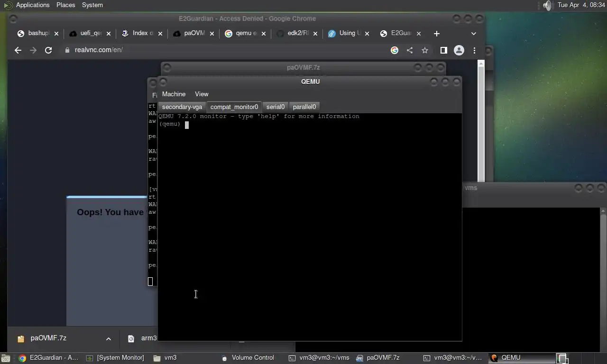The width and height of the screenshot is (607, 364).
Task: Click the volume speaker icon in top panel
Action: click(547, 5)
